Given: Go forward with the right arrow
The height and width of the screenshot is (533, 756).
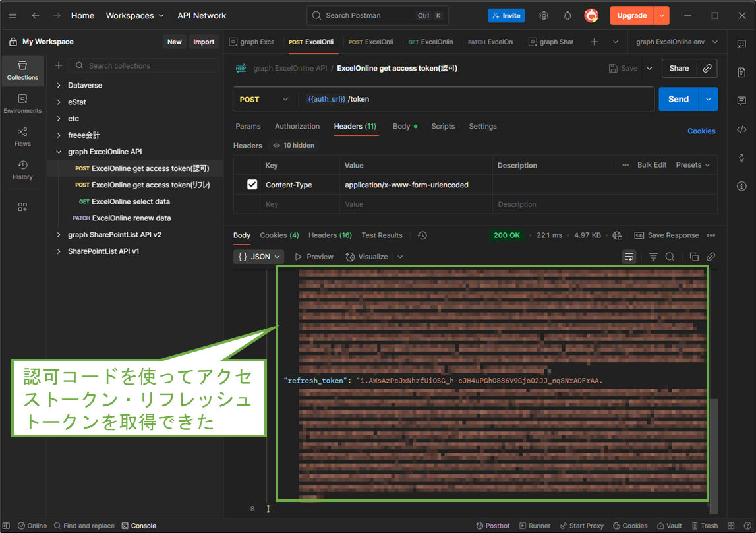Looking at the screenshot, I should (x=57, y=15).
